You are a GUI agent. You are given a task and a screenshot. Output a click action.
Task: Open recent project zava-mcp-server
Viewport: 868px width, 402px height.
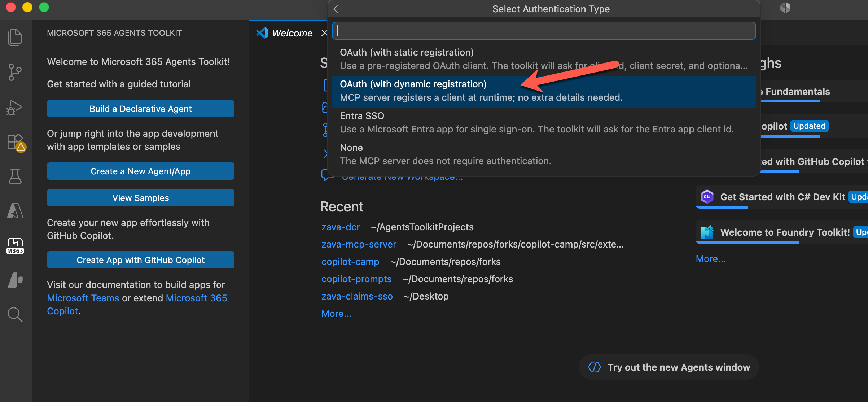pos(359,244)
